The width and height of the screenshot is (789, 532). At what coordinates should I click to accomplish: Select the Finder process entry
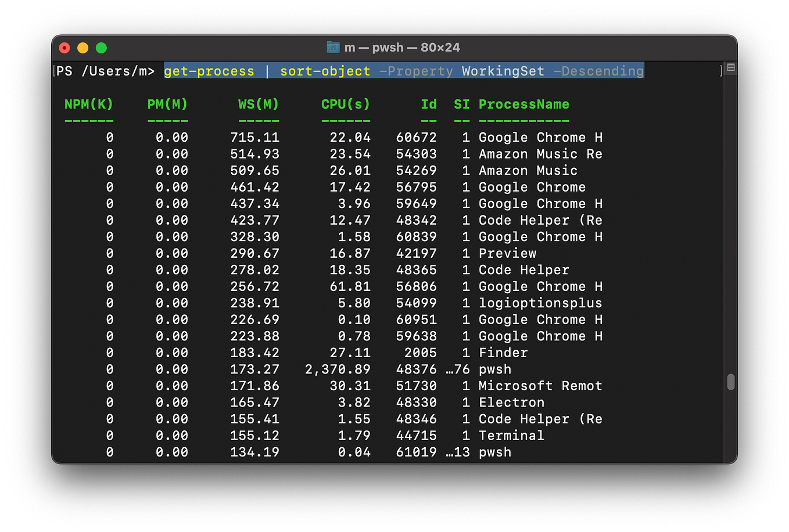click(x=503, y=353)
